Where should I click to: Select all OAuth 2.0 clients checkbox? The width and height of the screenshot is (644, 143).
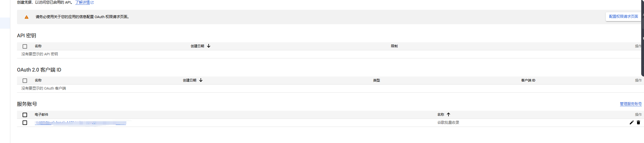coord(25,81)
